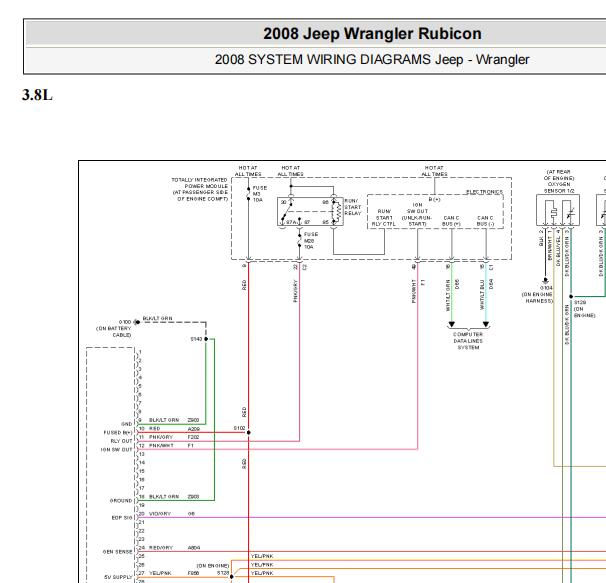This screenshot has width=606, height=583.
Task: Click the "EGP SIG" pin label
Action: [x=122, y=518]
